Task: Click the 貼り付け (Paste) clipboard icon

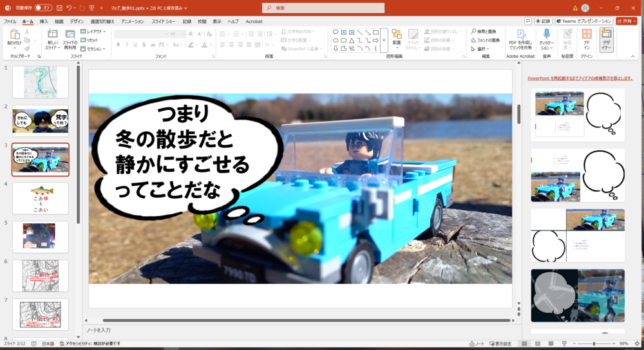Action: point(14,36)
